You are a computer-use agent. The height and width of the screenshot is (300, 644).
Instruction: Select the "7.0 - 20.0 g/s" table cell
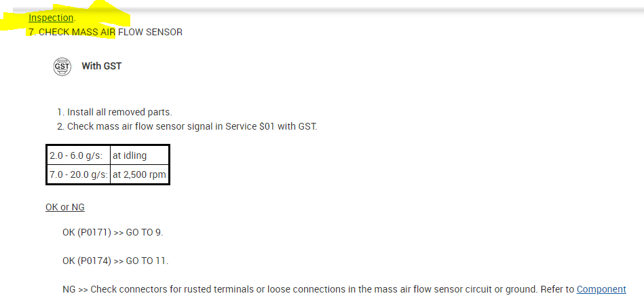78,174
